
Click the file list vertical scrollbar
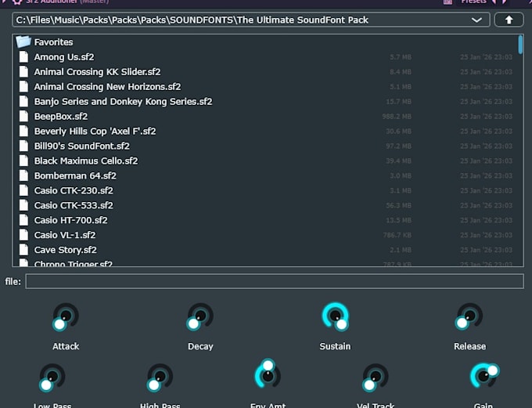tap(520, 45)
